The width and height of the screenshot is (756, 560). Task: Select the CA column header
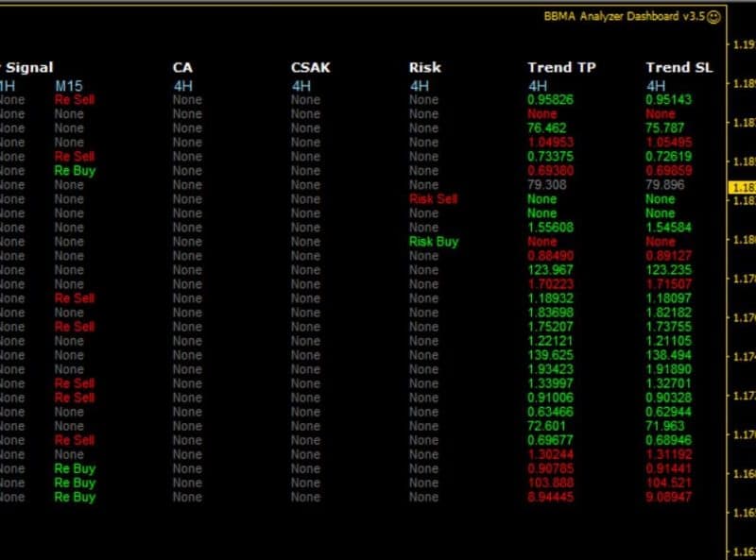click(182, 67)
